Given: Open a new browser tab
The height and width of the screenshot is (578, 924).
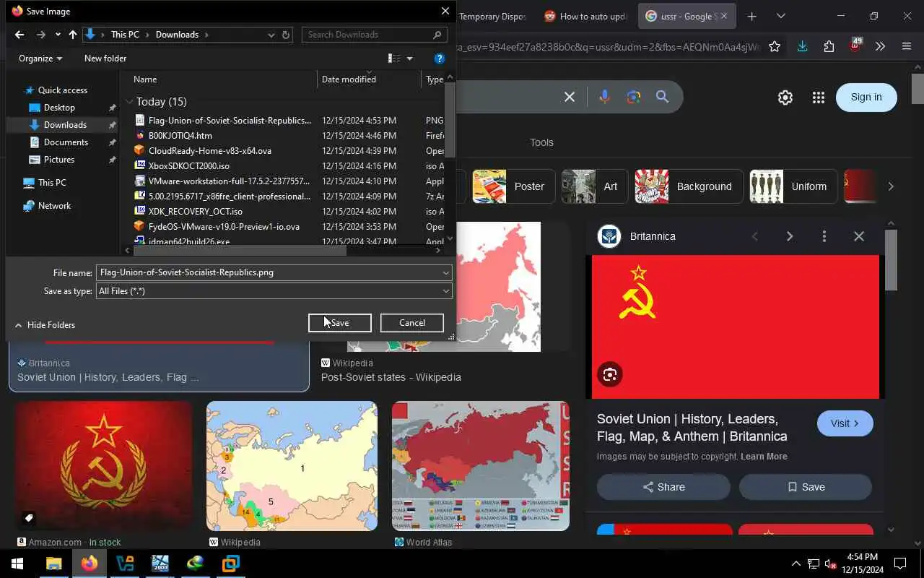Looking at the screenshot, I should point(751,16).
